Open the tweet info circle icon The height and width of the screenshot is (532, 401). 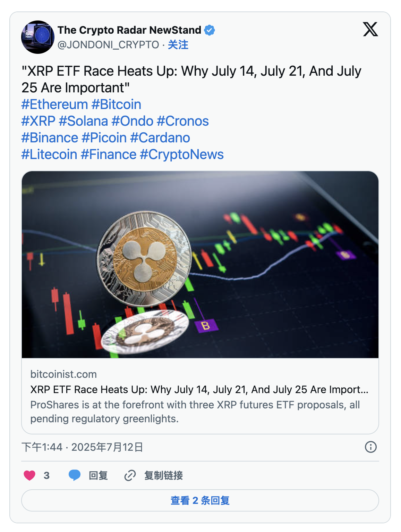(x=370, y=447)
